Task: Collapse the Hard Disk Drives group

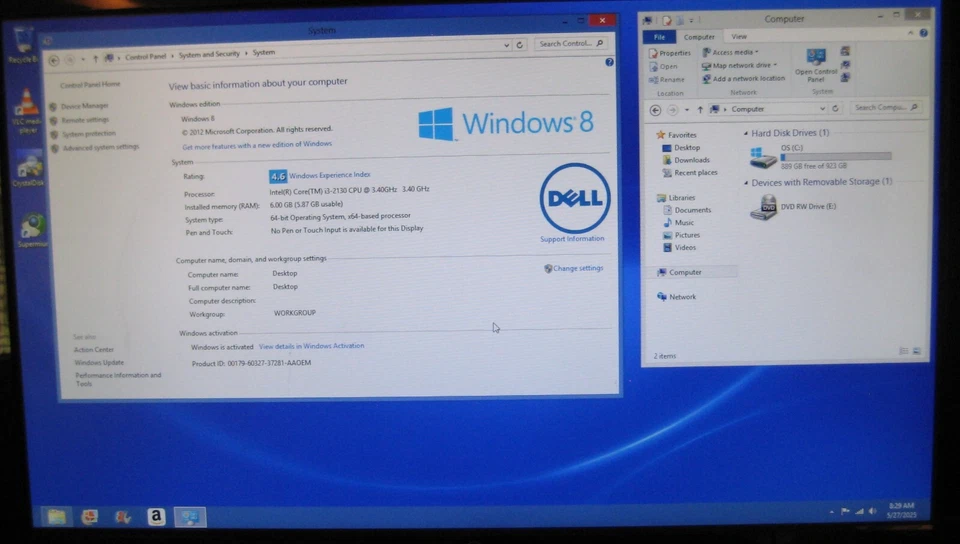Action: (746, 133)
